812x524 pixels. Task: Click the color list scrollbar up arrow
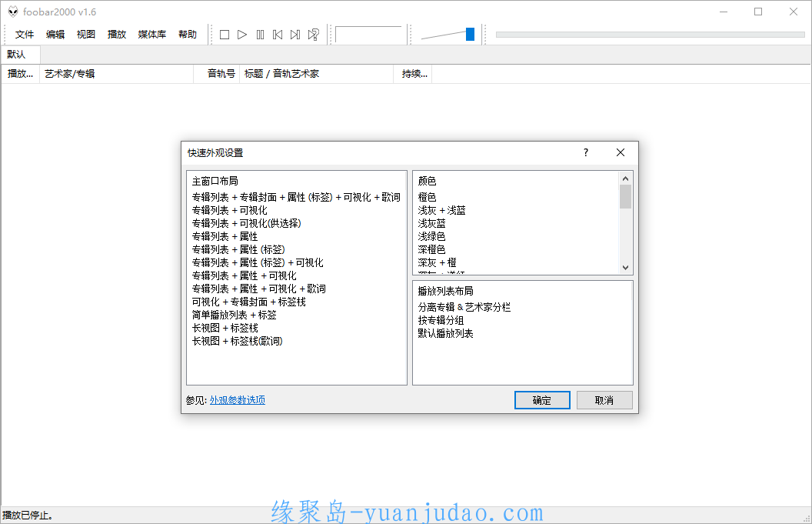click(x=626, y=179)
